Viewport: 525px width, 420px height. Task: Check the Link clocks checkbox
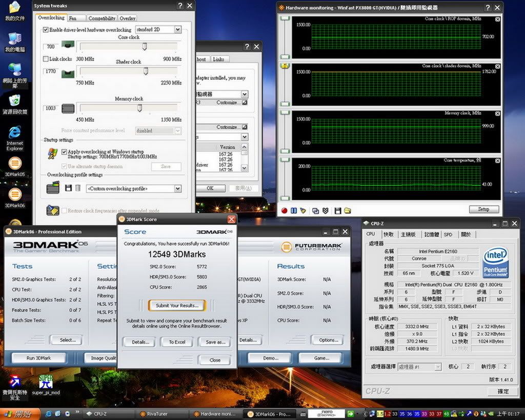(46, 59)
